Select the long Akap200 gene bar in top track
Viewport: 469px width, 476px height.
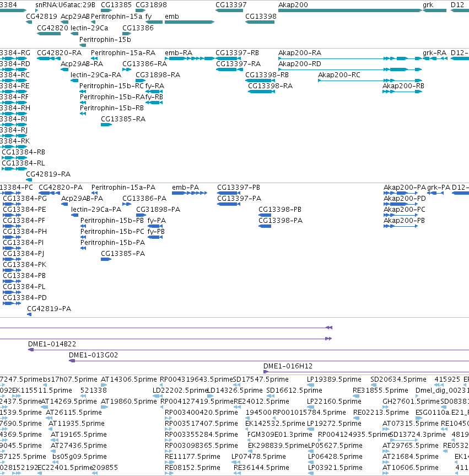(350, 10)
